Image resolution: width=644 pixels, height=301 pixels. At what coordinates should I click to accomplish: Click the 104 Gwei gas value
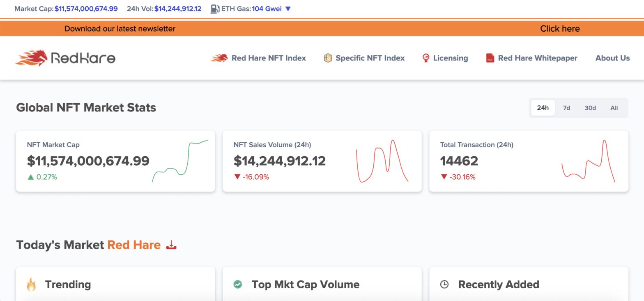point(267,9)
